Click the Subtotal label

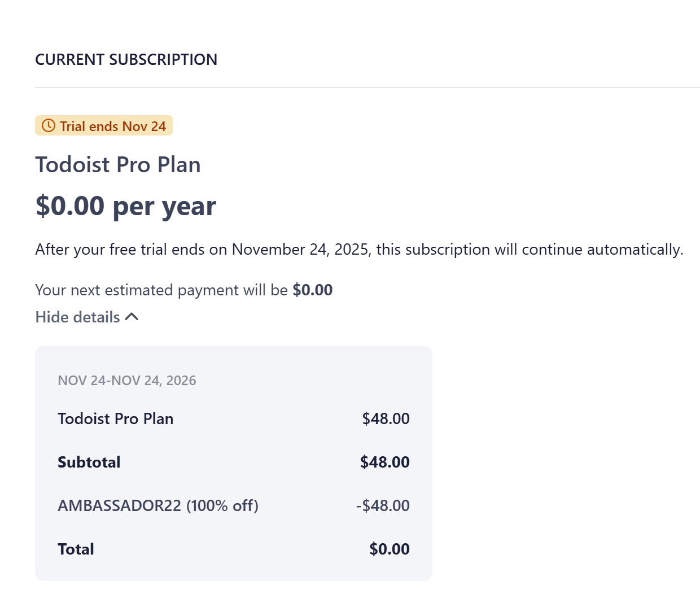(x=89, y=462)
